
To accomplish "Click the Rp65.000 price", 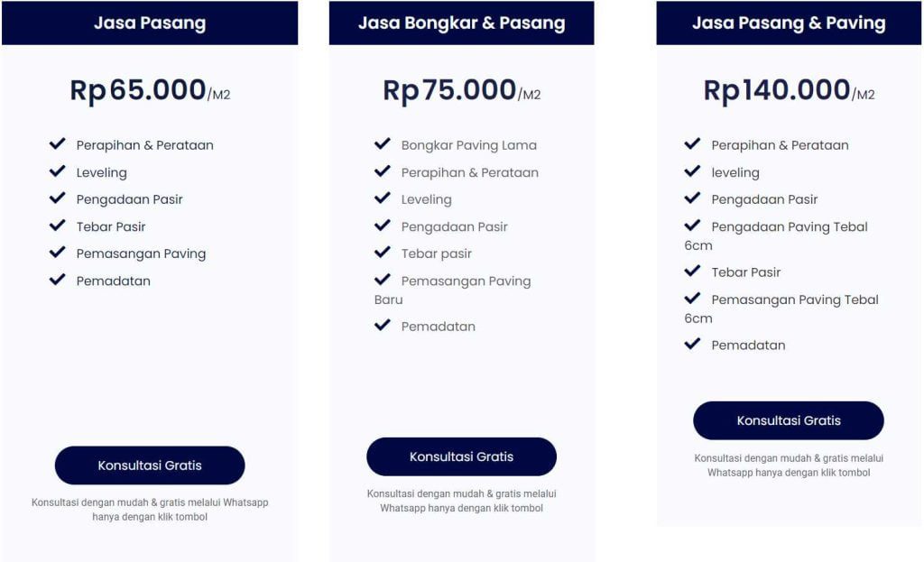I will [x=138, y=90].
